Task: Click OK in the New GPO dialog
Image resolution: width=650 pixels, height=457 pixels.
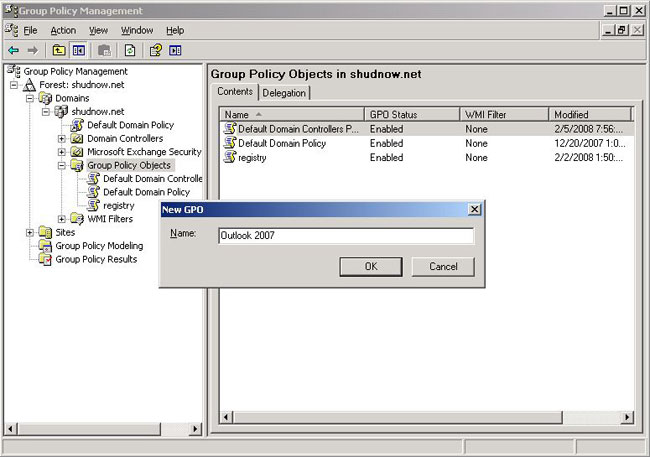Action: coord(370,267)
